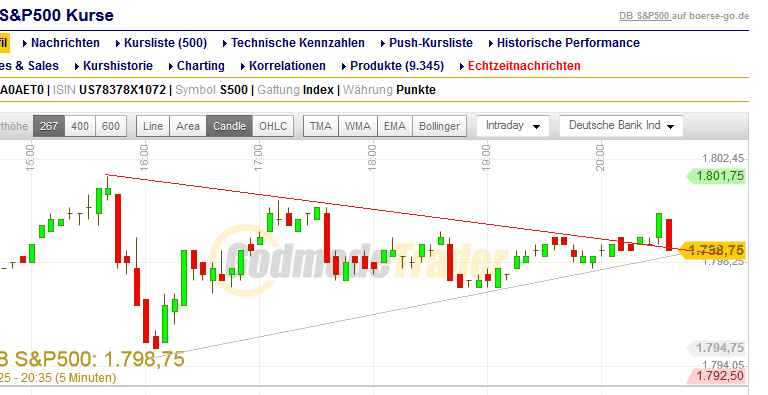This screenshot has width=768, height=395.
Task: Open Historische Performance tab
Action: pos(568,43)
